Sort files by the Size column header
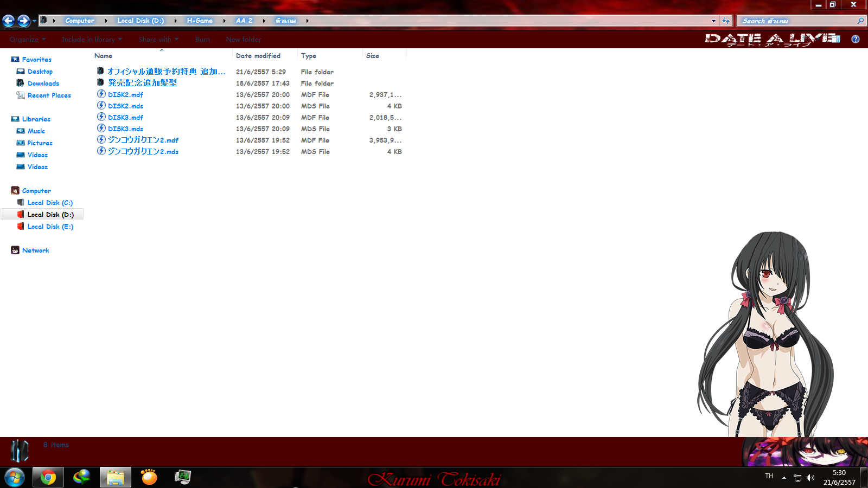Screen dimensions: 868x488 pyautogui.click(x=384, y=55)
